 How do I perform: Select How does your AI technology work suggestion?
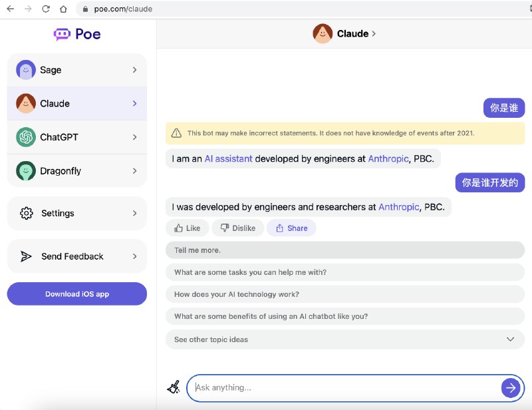pyautogui.click(x=345, y=294)
